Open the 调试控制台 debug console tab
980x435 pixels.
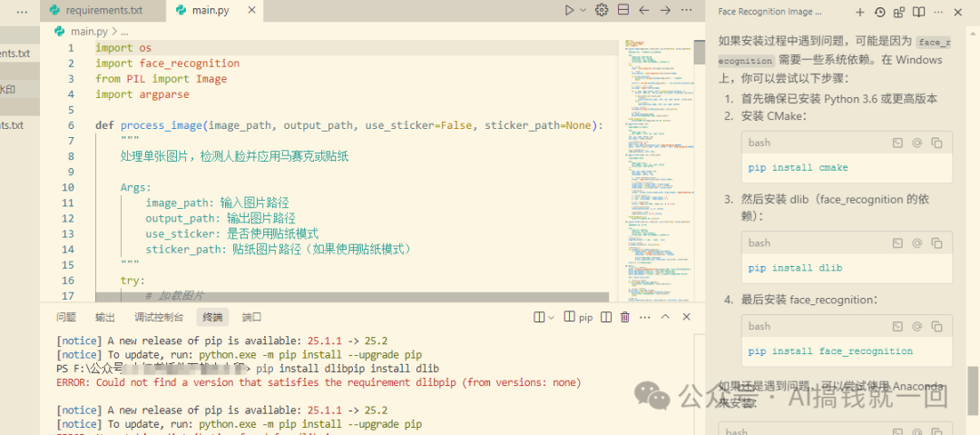click(x=159, y=317)
